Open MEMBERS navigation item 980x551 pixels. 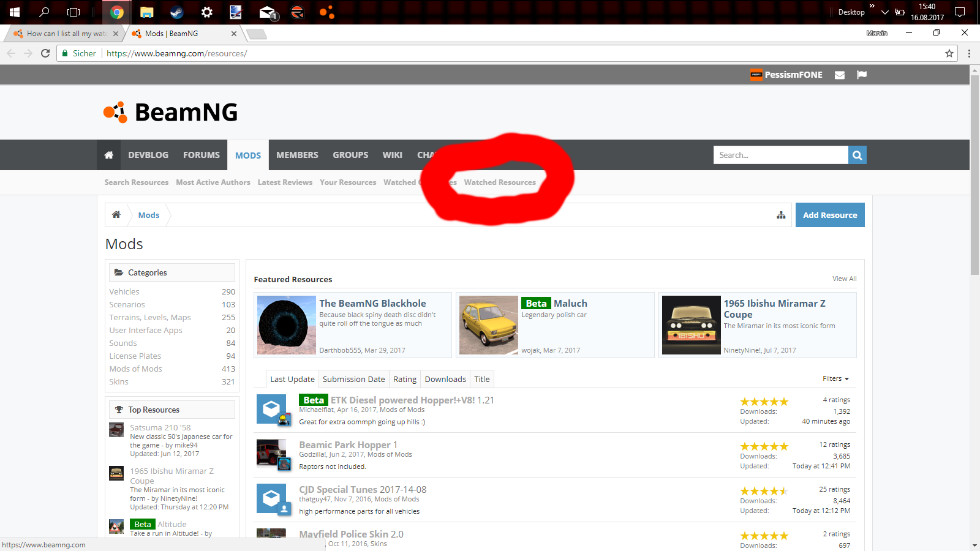coord(297,155)
